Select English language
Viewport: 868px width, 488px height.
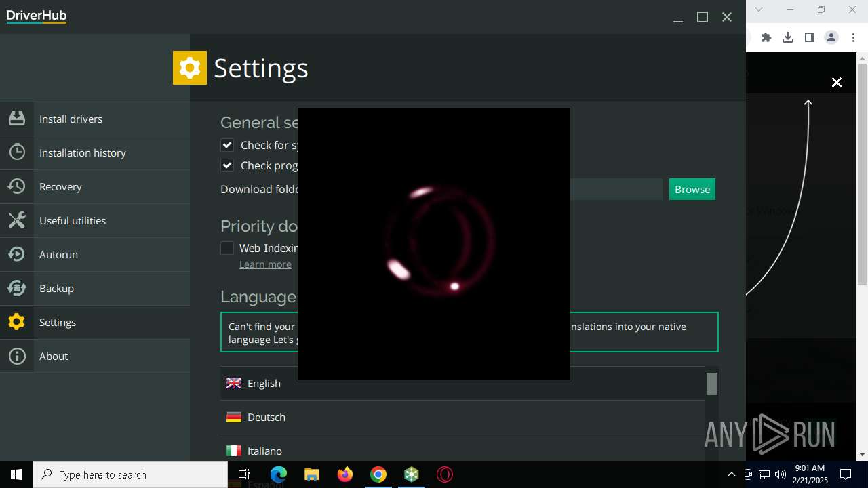(x=462, y=383)
